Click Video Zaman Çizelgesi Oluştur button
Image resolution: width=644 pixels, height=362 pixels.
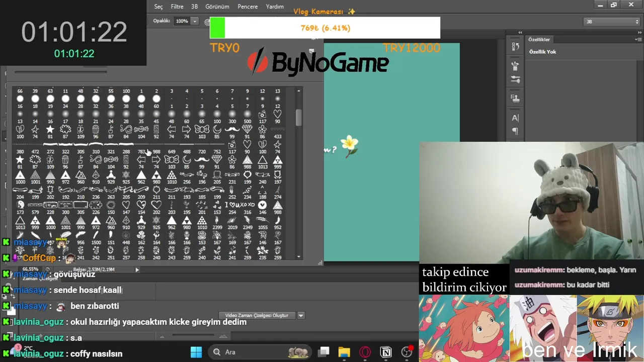pos(257,315)
